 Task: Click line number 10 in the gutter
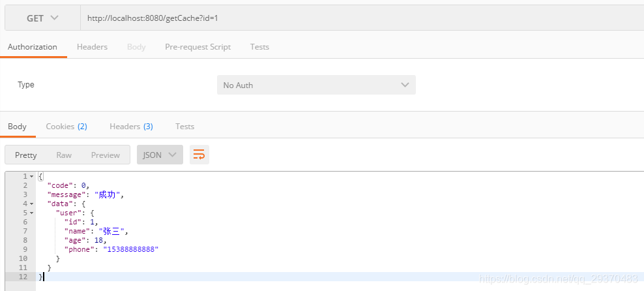(x=23, y=258)
